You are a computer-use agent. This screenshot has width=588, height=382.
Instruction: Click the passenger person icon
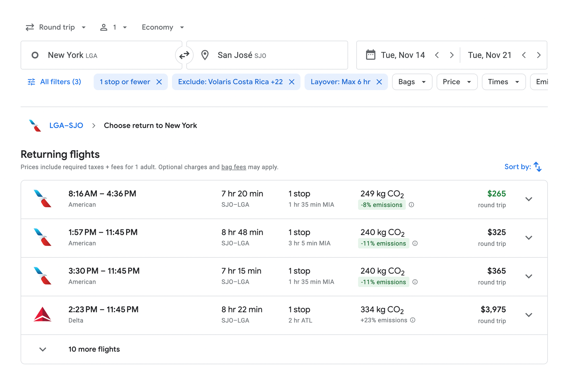pyautogui.click(x=104, y=27)
